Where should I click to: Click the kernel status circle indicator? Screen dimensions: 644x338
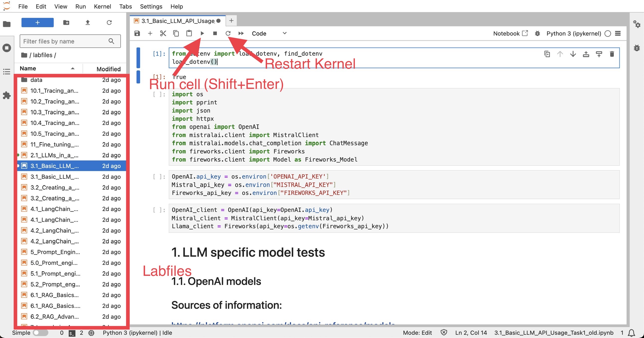point(608,33)
